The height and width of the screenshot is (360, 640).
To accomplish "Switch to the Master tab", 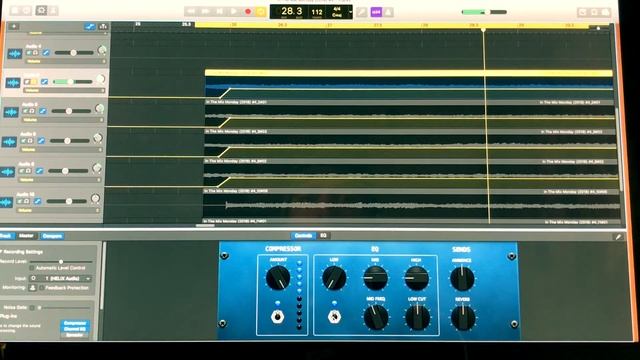I will click(x=26, y=236).
